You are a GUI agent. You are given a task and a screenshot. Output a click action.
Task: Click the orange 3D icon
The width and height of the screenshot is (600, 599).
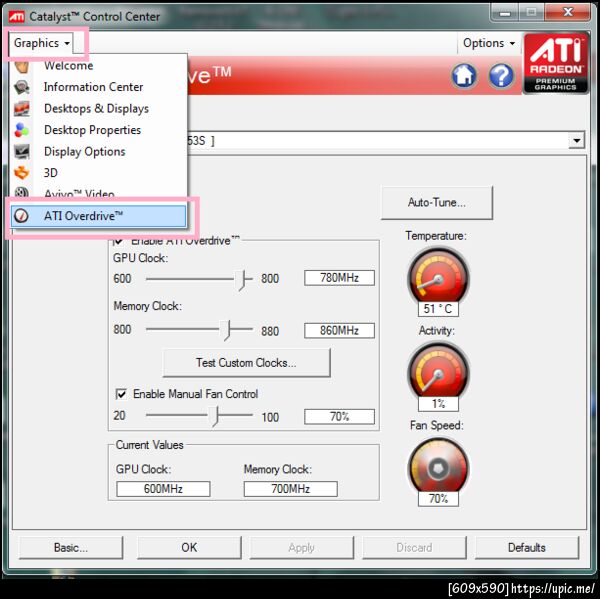click(x=22, y=173)
